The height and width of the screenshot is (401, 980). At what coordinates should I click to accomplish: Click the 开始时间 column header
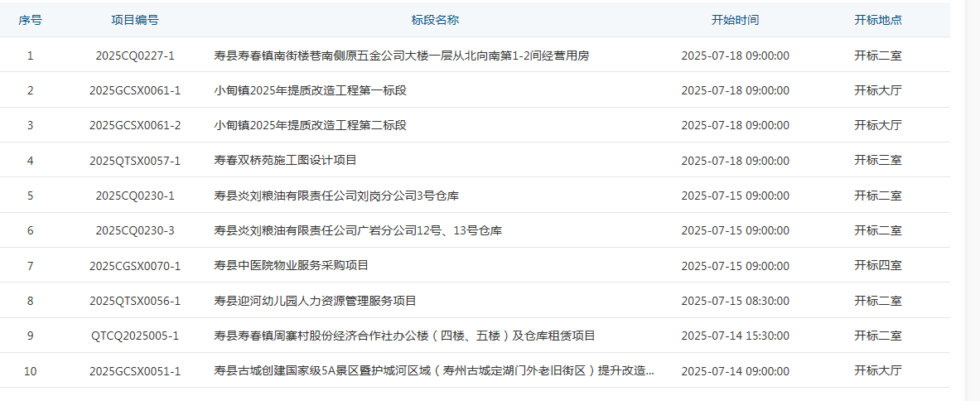pos(735,20)
